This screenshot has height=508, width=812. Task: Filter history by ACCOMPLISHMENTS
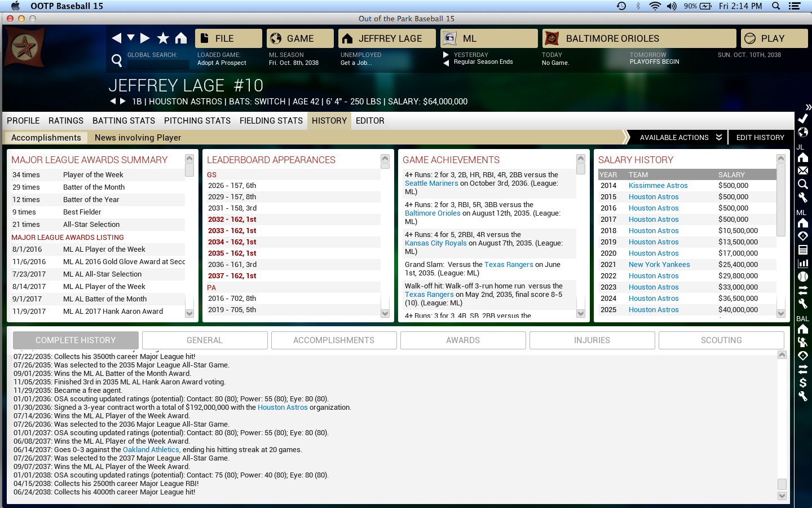pos(334,340)
